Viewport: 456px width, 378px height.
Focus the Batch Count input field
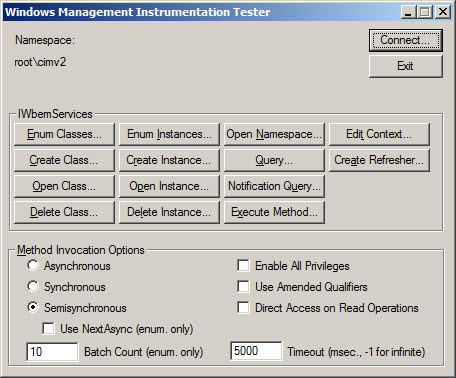pos(52,352)
